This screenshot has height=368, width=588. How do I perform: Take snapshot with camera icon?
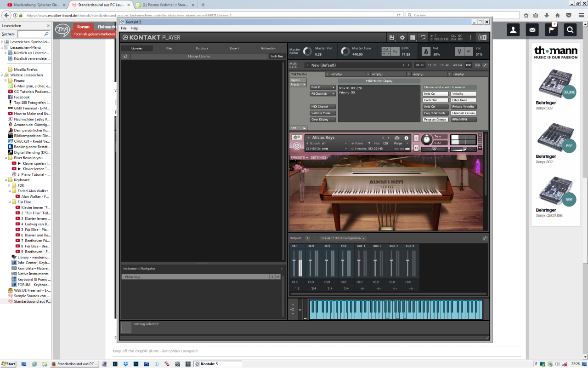[397, 138]
